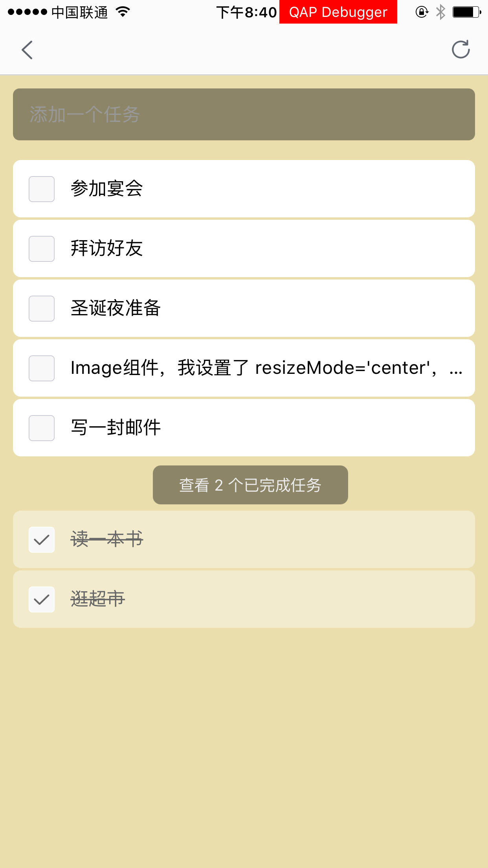Tap the signal strength dots

coord(28,12)
